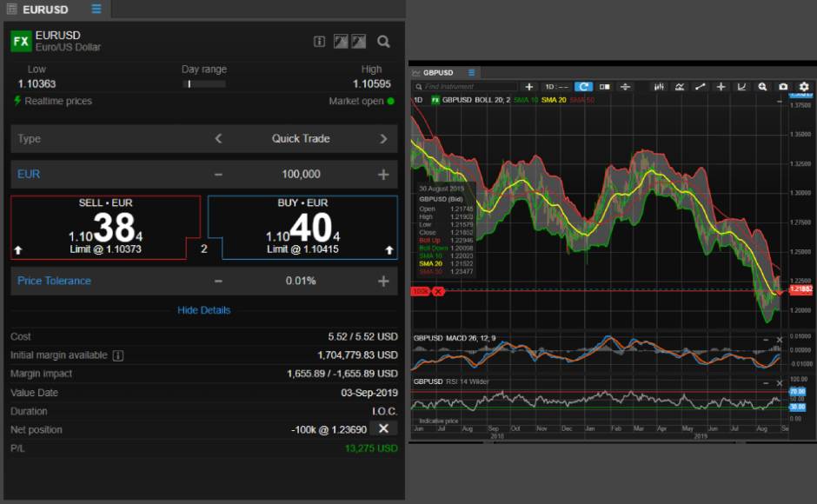
Task: Take a chart snapshot with camera icon
Action: [x=783, y=87]
